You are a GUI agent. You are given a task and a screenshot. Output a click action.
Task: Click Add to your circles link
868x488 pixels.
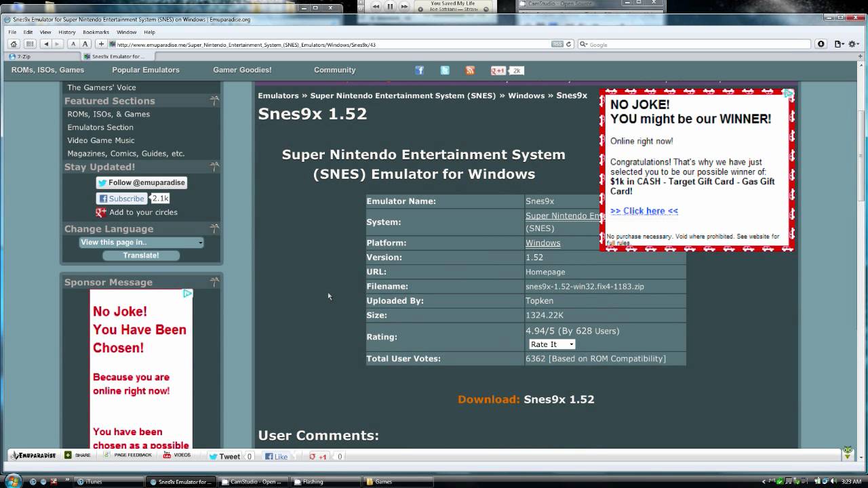point(143,212)
